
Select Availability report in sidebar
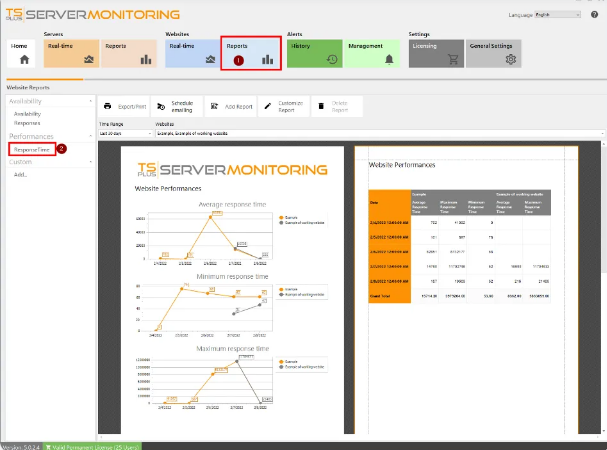point(27,114)
